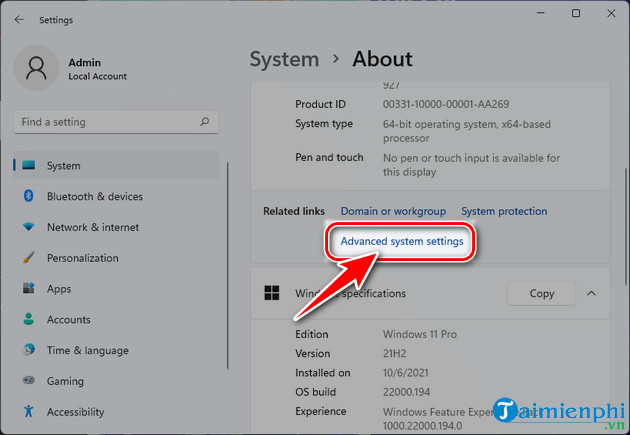The height and width of the screenshot is (435, 630).
Task: Select the Bluetooth icon in sidebar
Action: click(28, 196)
